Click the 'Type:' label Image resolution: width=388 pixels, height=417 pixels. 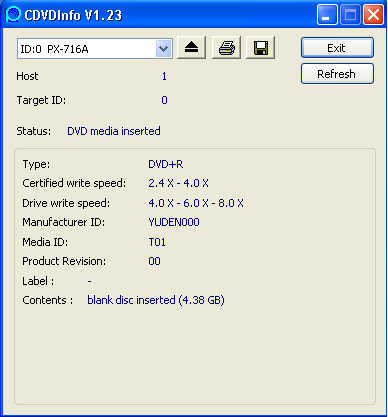tap(36, 164)
